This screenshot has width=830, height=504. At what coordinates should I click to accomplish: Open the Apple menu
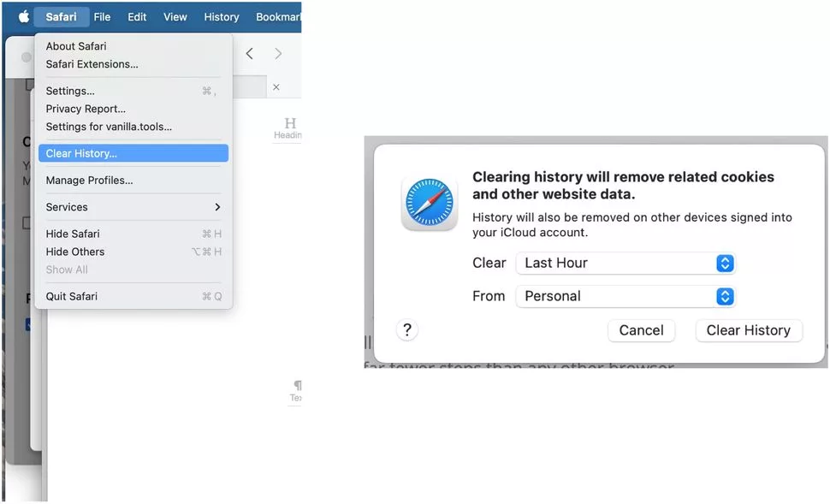(24, 16)
